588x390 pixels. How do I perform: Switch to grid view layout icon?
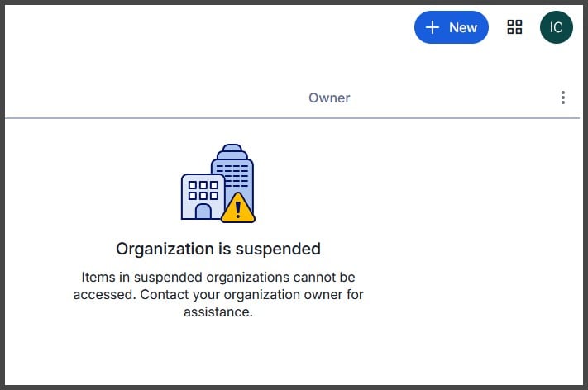(514, 27)
